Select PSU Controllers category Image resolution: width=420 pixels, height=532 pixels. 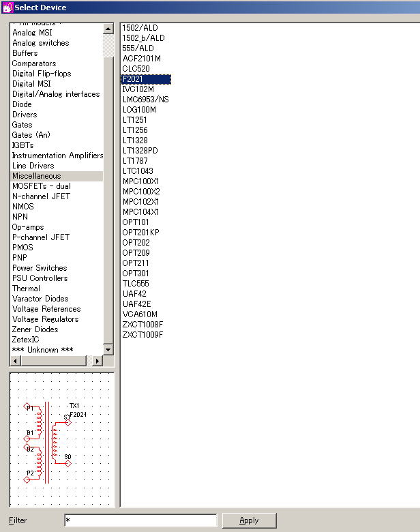(40, 278)
